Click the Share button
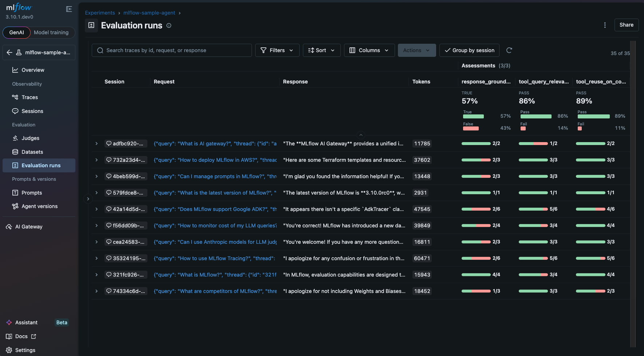The height and width of the screenshot is (356, 644). pyautogui.click(x=627, y=25)
